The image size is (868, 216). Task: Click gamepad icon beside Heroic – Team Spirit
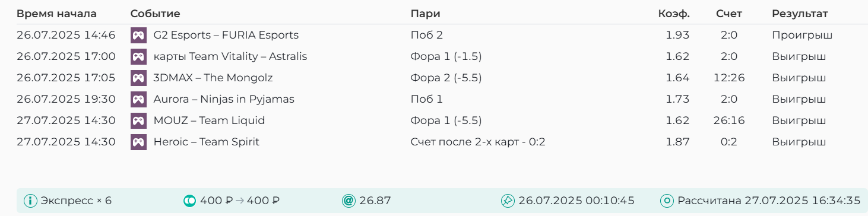pyautogui.click(x=138, y=142)
